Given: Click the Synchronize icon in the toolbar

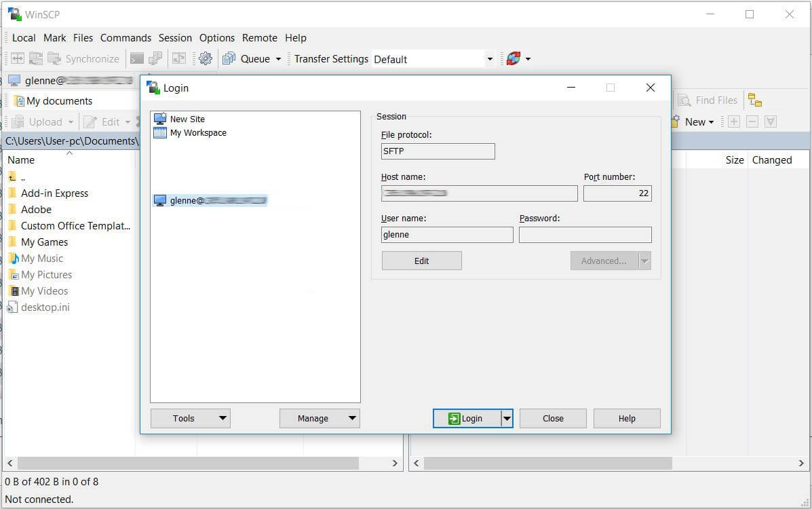Looking at the screenshot, I should point(53,58).
